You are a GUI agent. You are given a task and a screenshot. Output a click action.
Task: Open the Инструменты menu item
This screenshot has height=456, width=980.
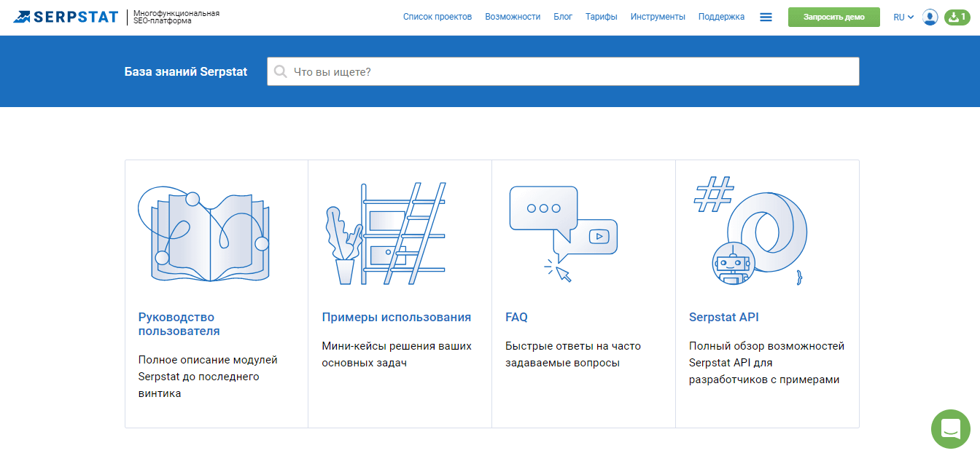click(x=658, y=17)
